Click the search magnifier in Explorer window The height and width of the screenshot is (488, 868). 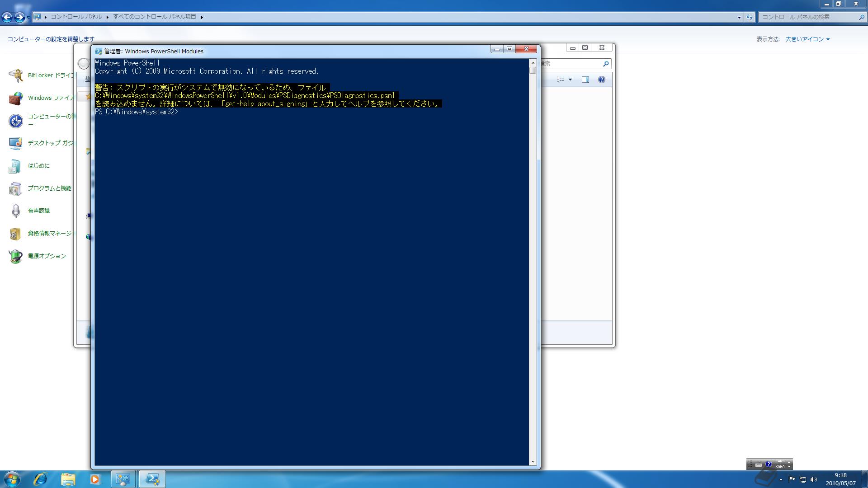coord(606,64)
